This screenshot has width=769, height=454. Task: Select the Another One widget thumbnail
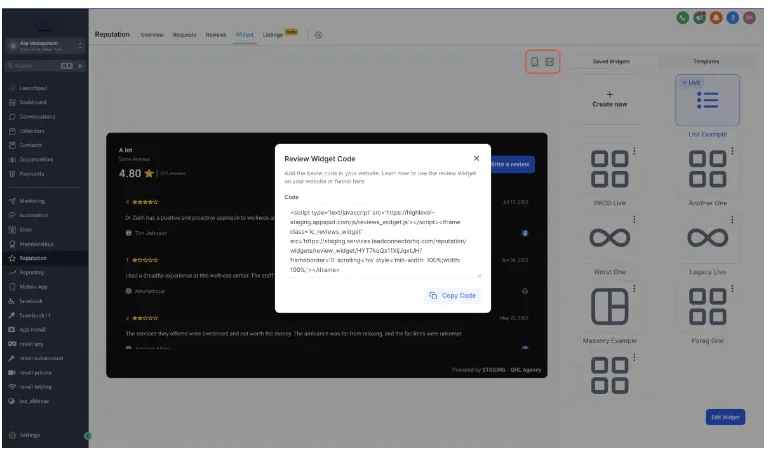[x=707, y=169]
